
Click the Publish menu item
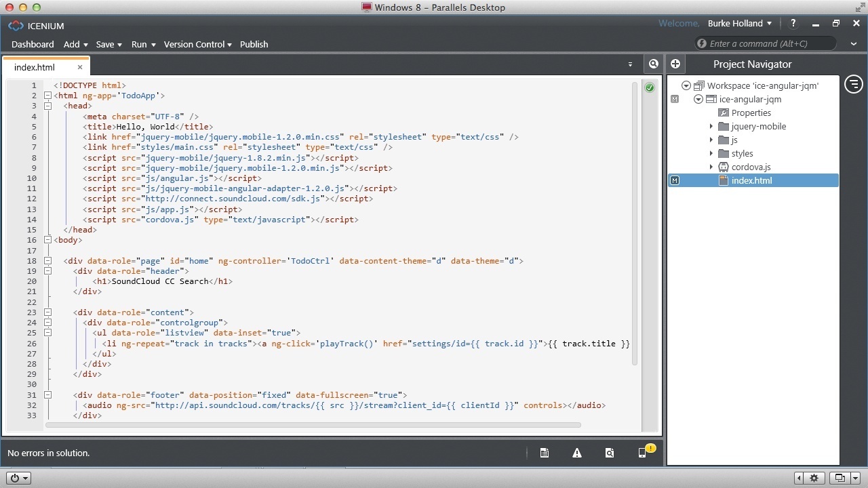point(254,44)
